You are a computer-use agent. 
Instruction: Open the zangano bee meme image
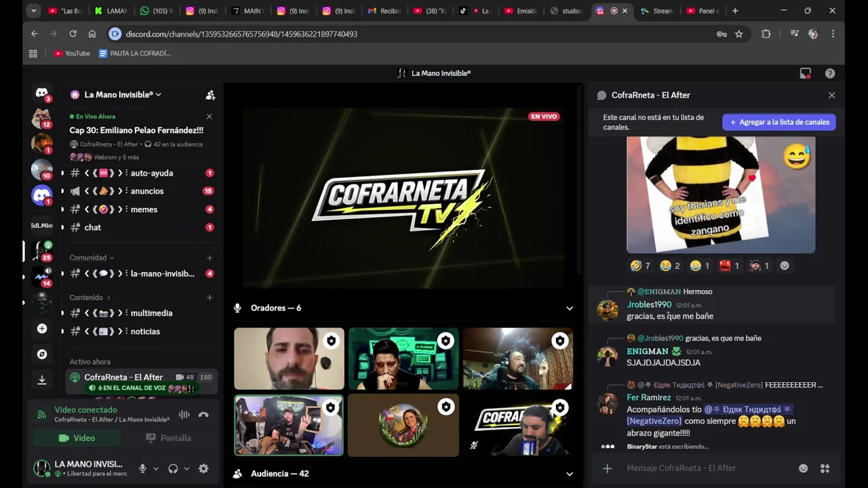click(x=721, y=195)
